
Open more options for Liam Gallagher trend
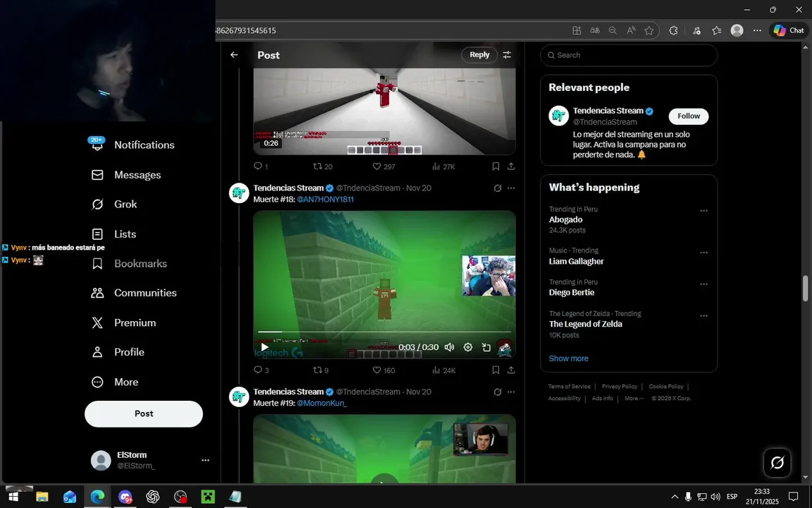[x=703, y=253]
